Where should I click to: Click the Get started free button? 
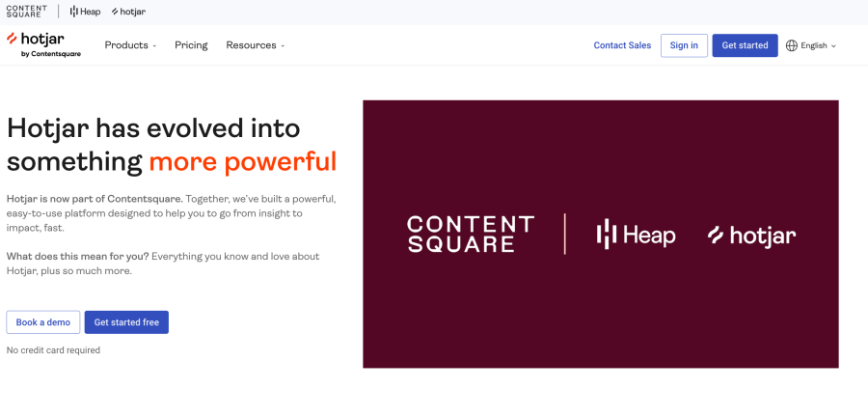click(126, 322)
